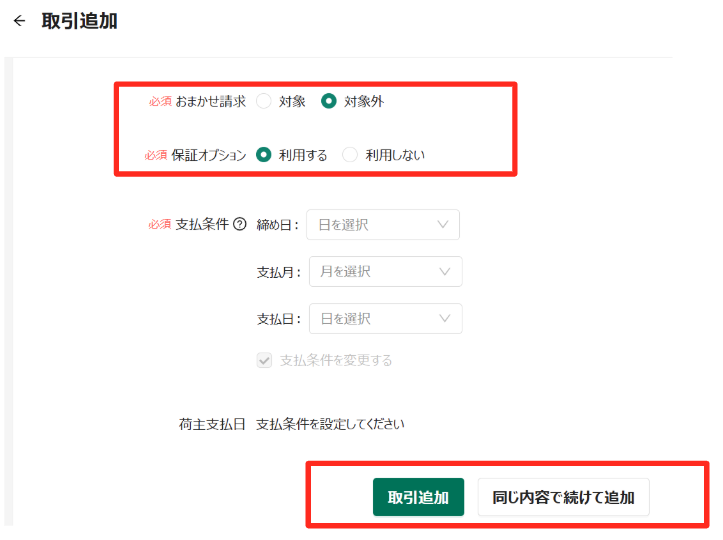The width and height of the screenshot is (723, 540).
Task: Click the 支払条件 field label
Action: click(202, 224)
